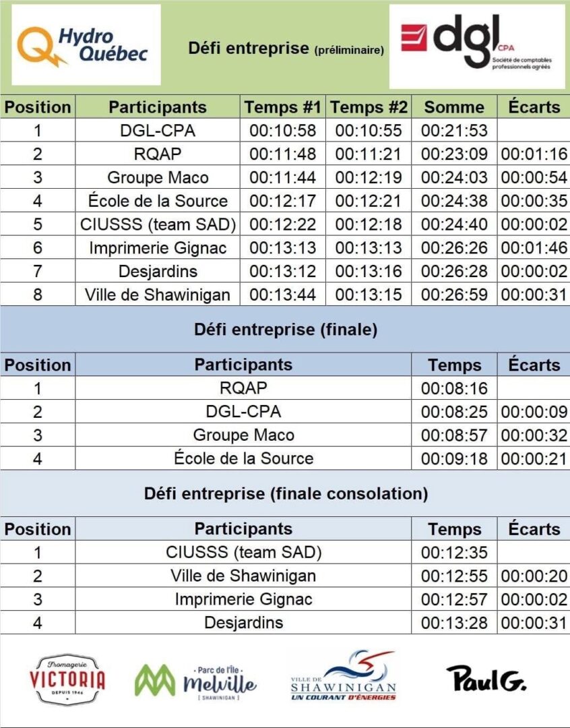Click the Ville de Shawinigan sponsor logo
This screenshot has width=570, height=728.
coord(343,676)
